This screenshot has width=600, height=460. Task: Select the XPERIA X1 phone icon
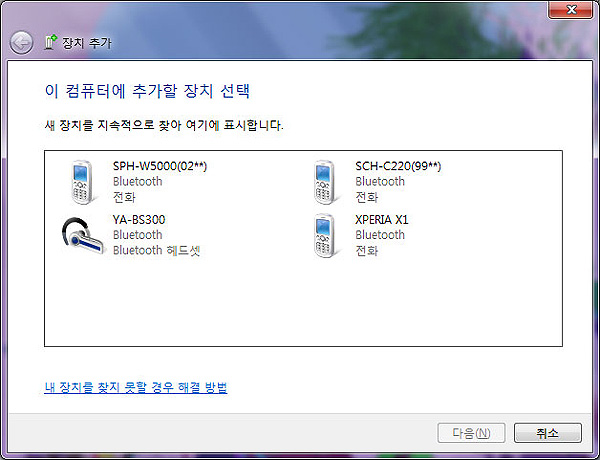click(x=325, y=236)
